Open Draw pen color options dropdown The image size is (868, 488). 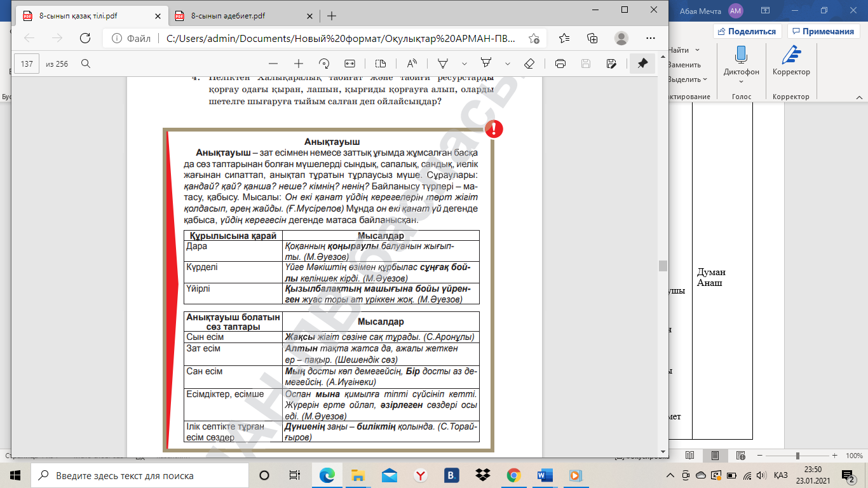tap(464, 64)
